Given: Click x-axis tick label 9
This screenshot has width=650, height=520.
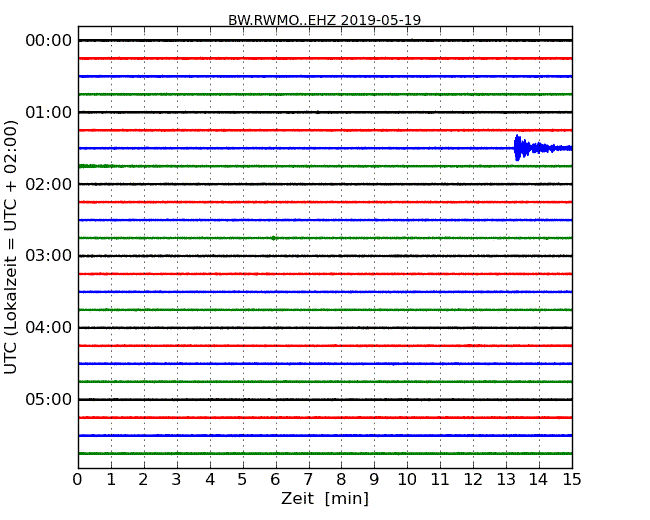Looking at the screenshot, I should point(374,480).
